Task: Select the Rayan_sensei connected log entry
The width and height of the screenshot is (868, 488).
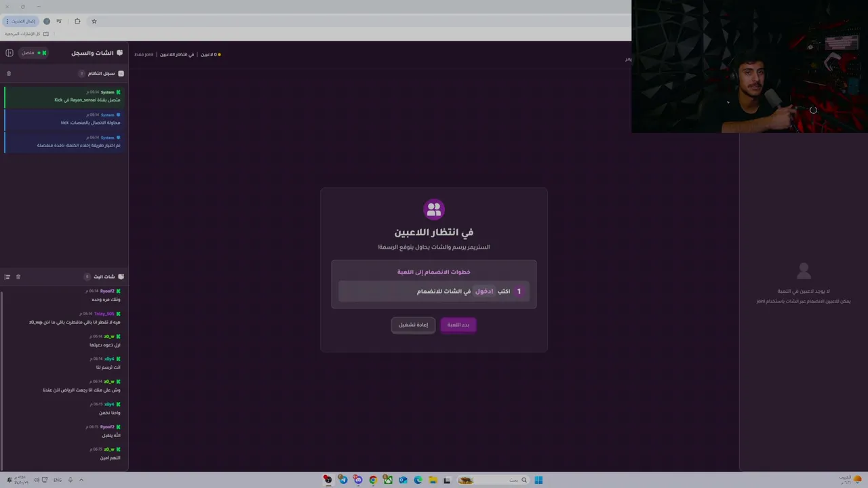Action: [65, 96]
